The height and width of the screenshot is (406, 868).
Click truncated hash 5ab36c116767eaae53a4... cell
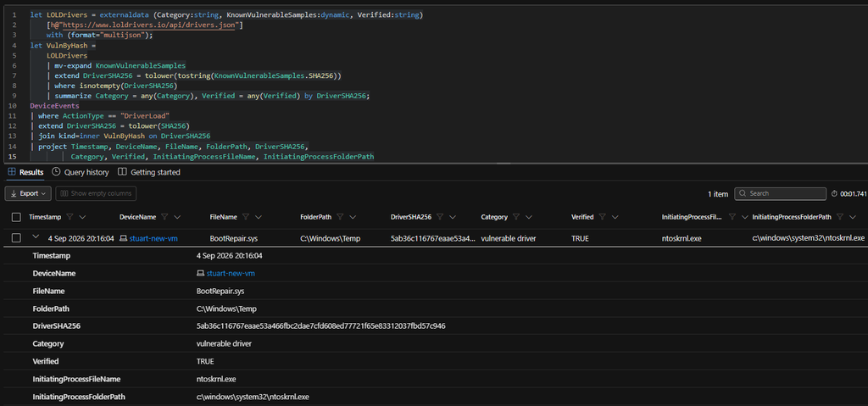433,238
